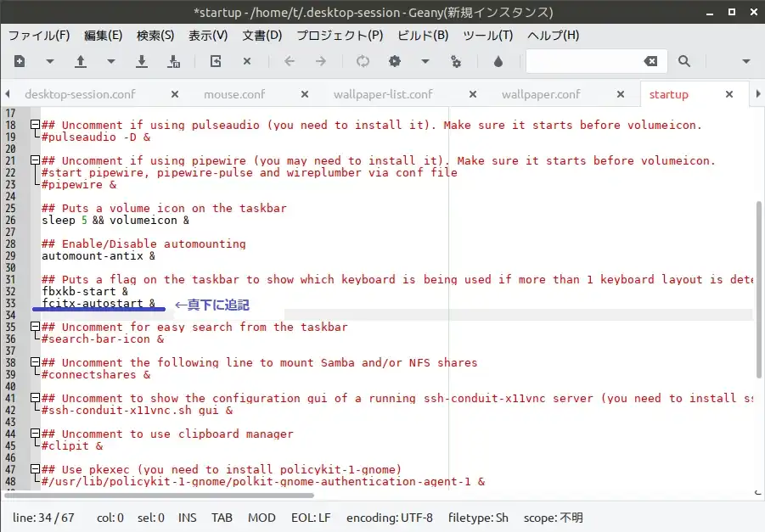This screenshot has width=765, height=532.
Task: Navigate back using the left arrow icon
Action: [290, 61]
